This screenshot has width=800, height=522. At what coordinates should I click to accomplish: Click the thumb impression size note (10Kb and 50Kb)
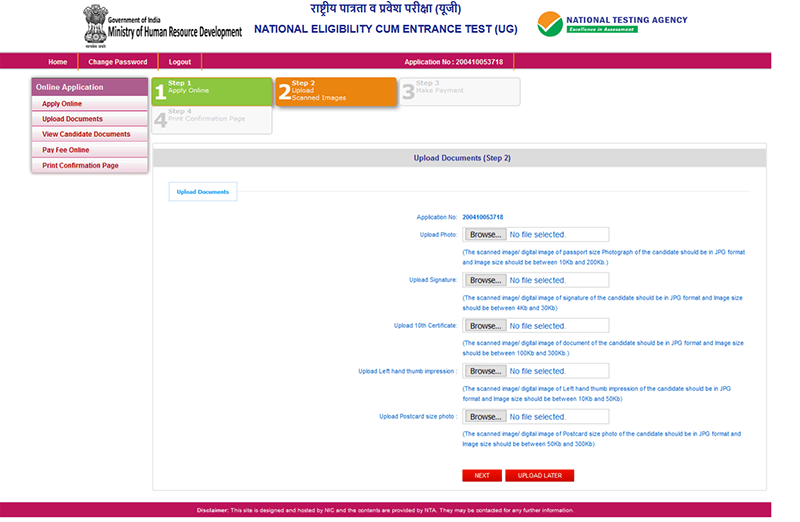tap(596, 393)
